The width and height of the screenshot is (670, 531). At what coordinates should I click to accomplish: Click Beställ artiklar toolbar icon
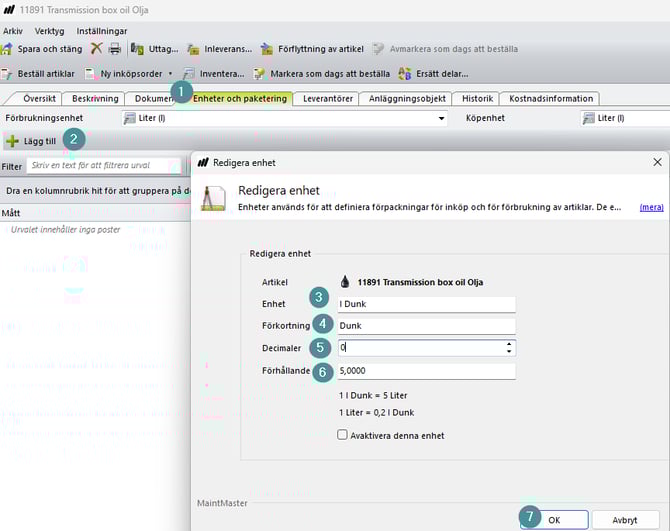point(8,73)
